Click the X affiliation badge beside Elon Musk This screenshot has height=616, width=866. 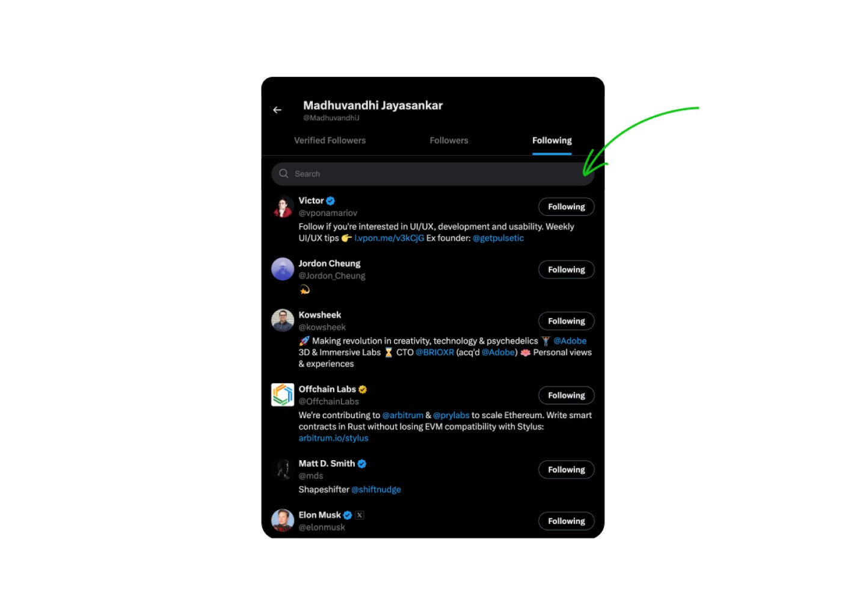click(x=360, y=515)
